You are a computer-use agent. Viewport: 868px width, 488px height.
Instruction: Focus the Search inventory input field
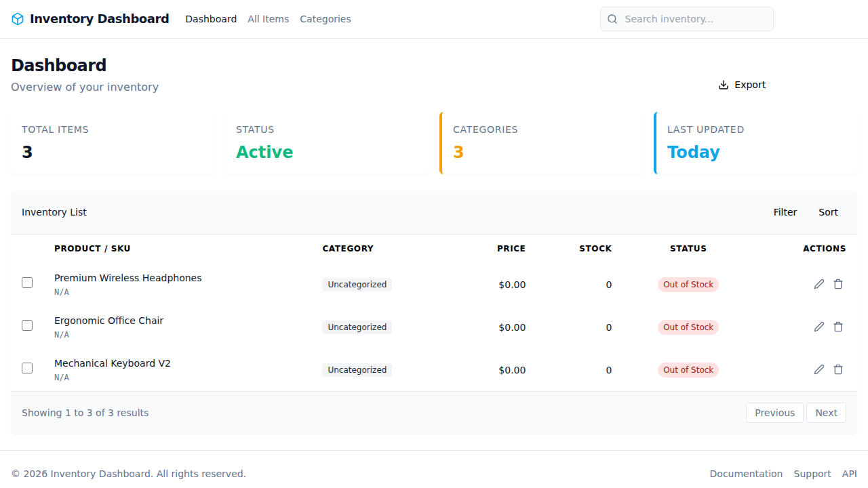click(x=692, y=19)
